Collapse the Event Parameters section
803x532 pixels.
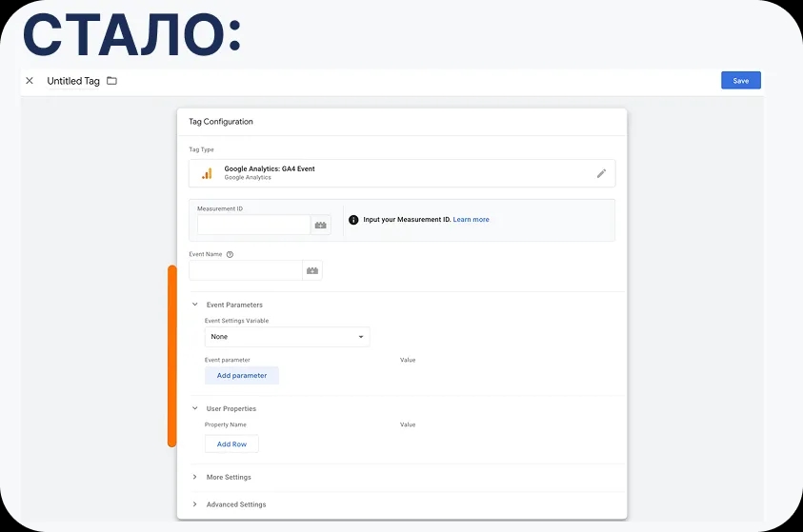tap(194, 305)
